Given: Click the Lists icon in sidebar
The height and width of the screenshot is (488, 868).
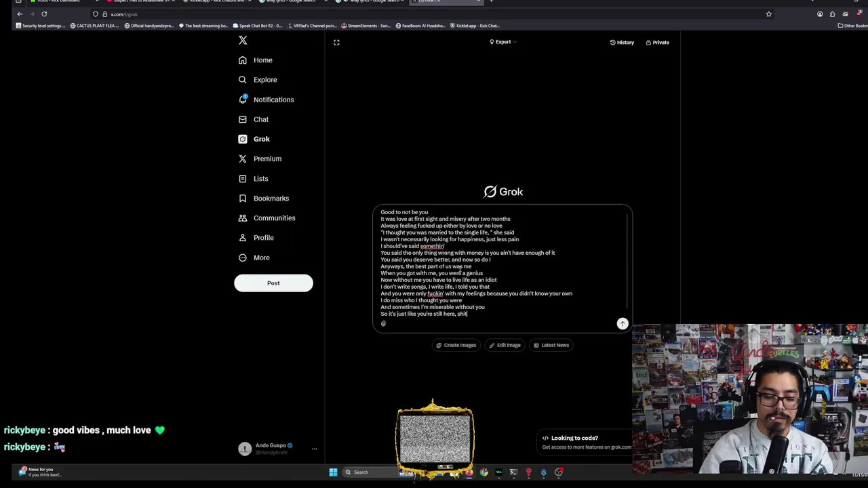Looking at the screenshot, I should point(242,178).
